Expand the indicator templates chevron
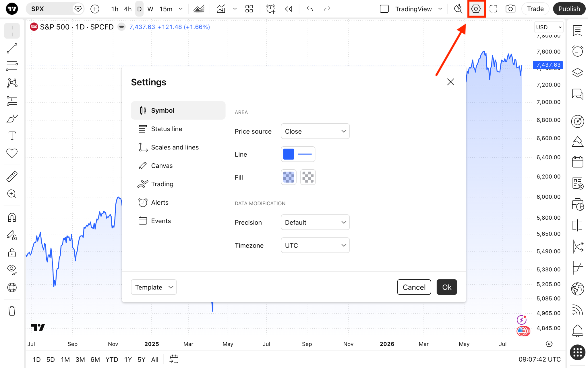The image size is (588, 368). point(235,9)
